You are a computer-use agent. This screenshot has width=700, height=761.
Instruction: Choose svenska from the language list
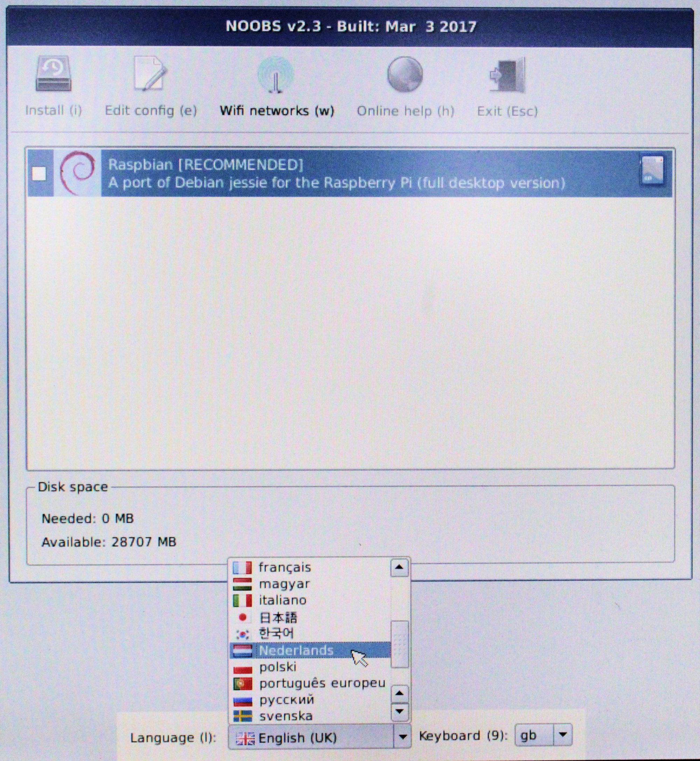click(x=310, y=716)
